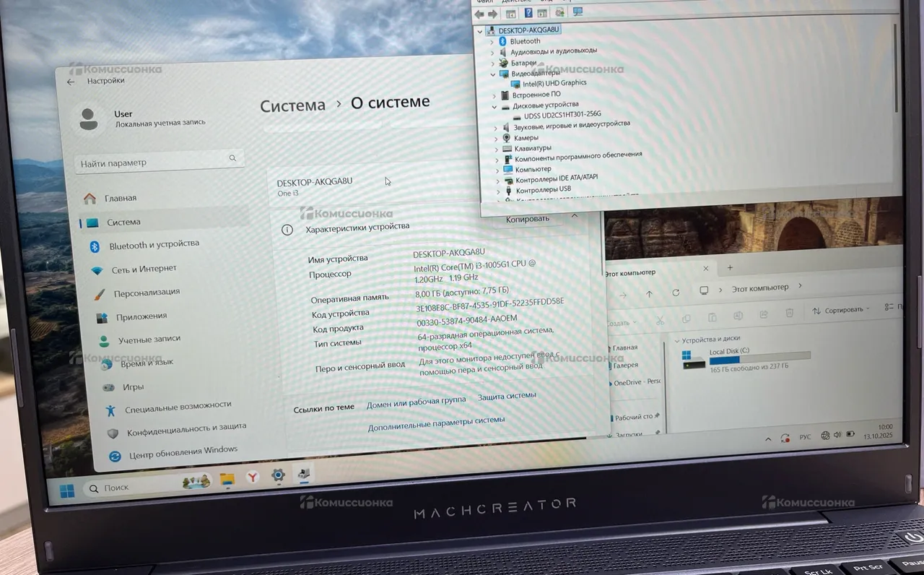924x575 pixels.
Task: Open Персонализация in the Settings sidebar
Action: pyautogui.click(x=146, y=293)
